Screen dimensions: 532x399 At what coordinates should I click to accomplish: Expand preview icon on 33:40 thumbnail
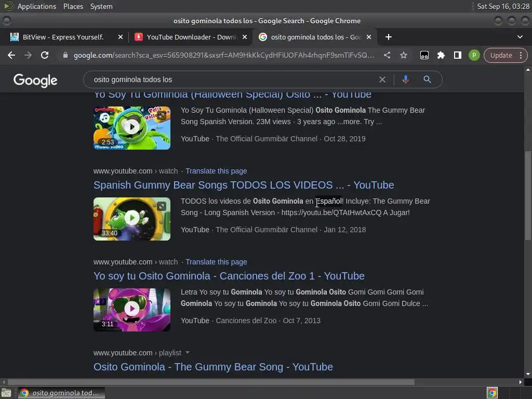pos(162,206)
